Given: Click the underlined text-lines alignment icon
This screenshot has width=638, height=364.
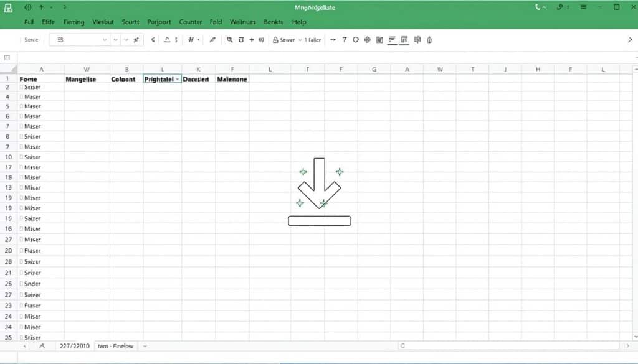Looking at the screenshot, I should (392, 40).
